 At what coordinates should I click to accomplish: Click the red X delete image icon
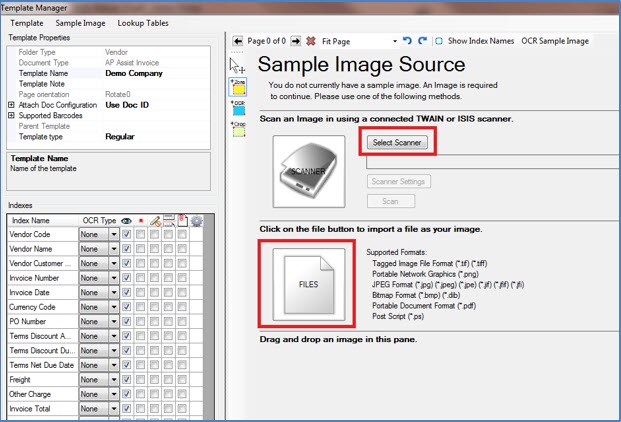pyautogui.click(x=311, y=41)
